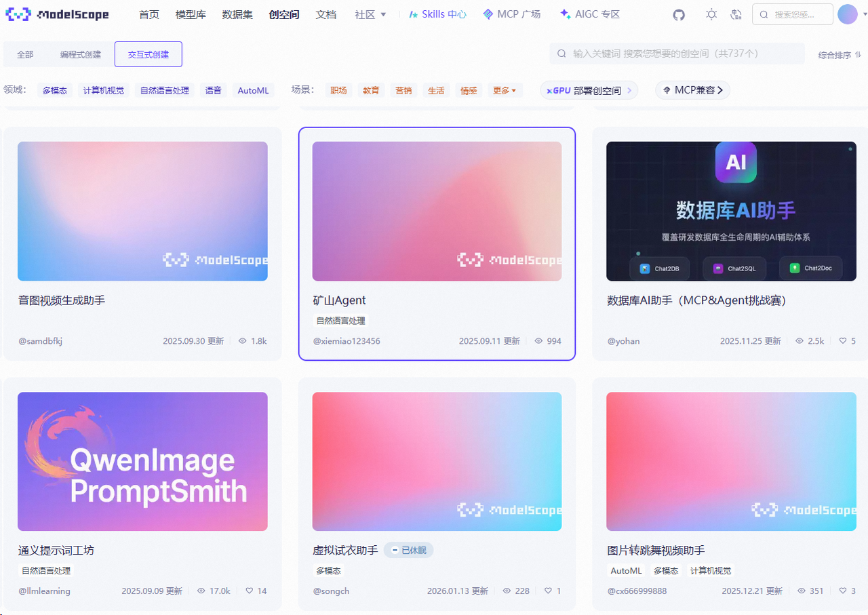Switch to the 编程式创建 tab

tap(81, 54)
